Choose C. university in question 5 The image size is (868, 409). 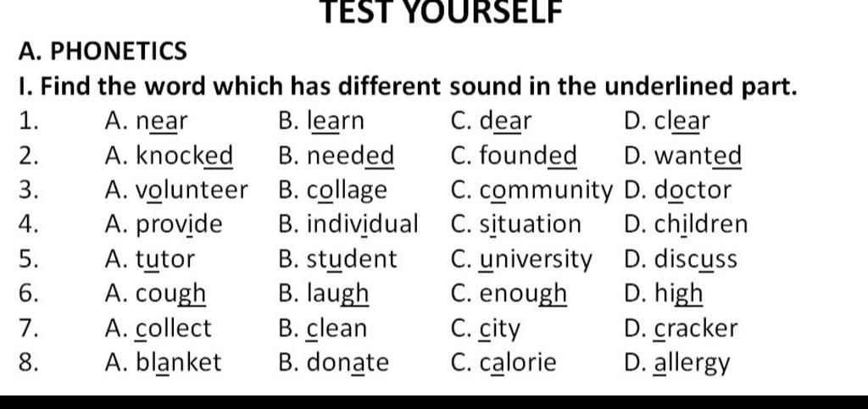coord(521,260)
